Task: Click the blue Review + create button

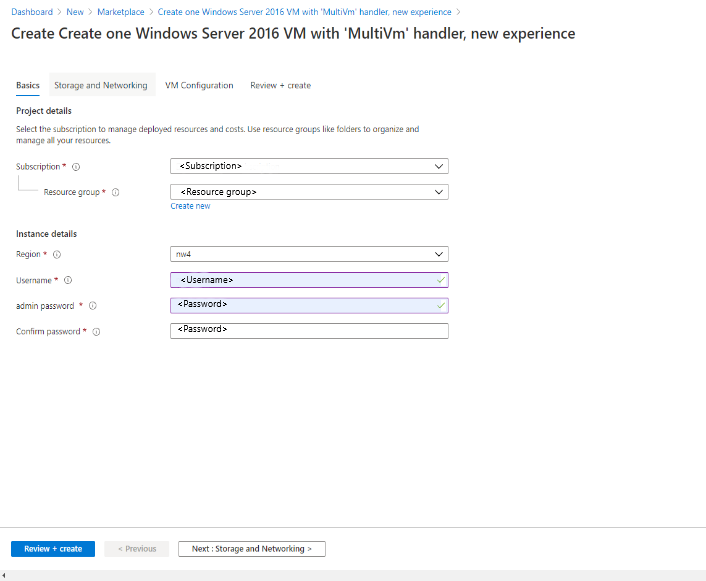Action: click(53, 549)
